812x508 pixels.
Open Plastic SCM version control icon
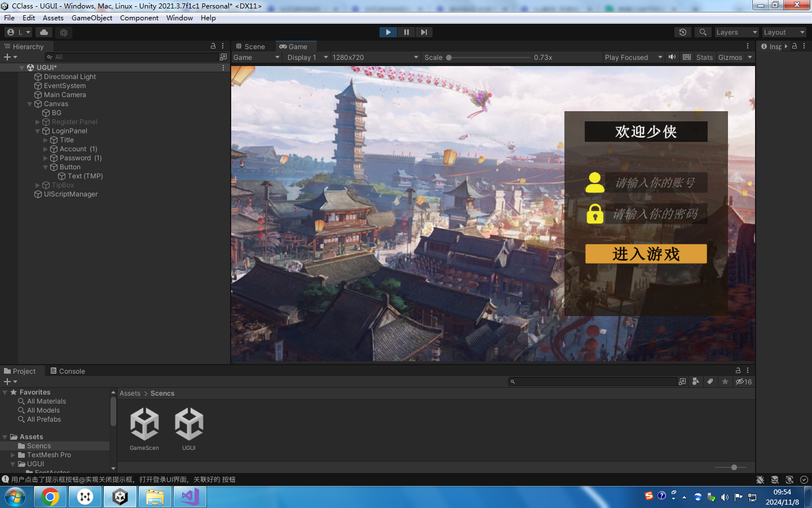tap(64, 33)
